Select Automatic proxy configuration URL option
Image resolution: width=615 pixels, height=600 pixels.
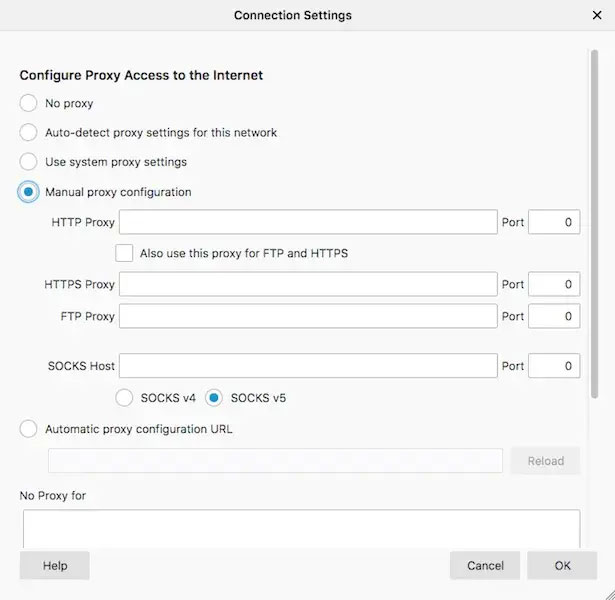28,429
